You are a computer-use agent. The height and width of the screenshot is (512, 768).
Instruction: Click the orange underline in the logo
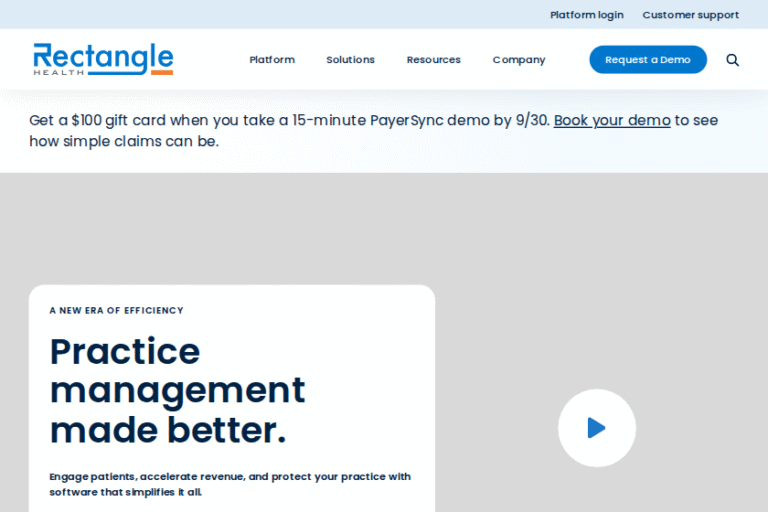coord(148,72)
